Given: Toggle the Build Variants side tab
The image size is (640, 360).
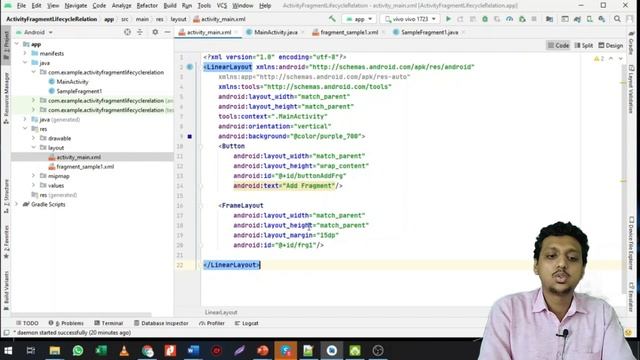Looking at the screenshot, I should (x=6, y=291).
